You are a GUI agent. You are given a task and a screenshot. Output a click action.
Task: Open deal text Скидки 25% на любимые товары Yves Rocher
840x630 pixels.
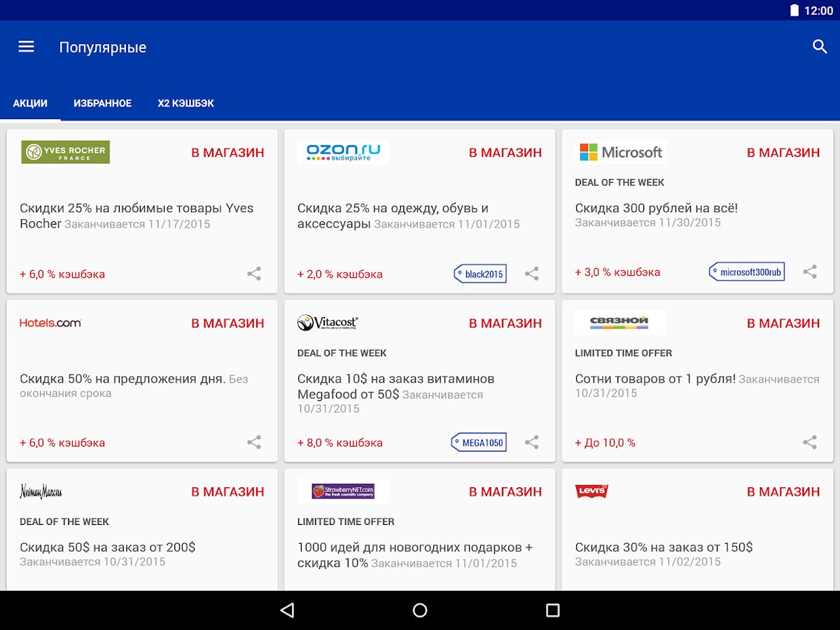(136, 216)
